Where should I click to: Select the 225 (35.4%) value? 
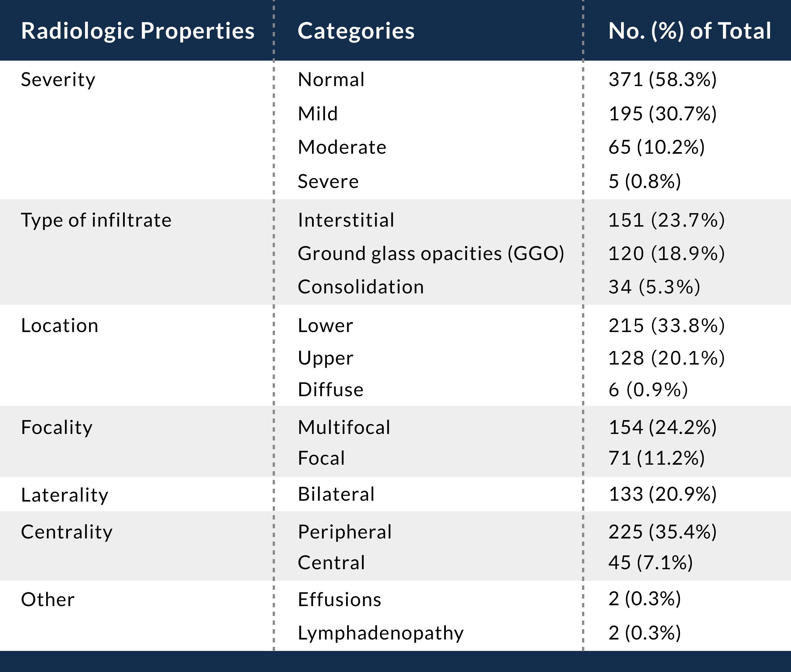click(662, 532)
